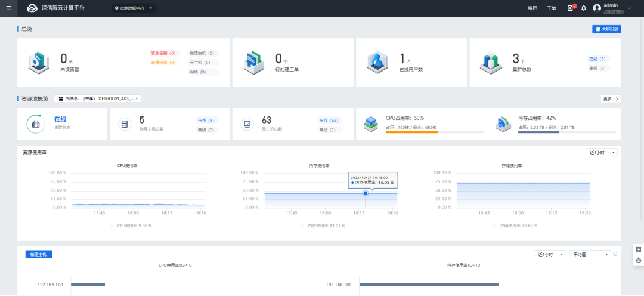
Task: Open the 本地数据中心 data center dropdown
Action: [134, 8]
